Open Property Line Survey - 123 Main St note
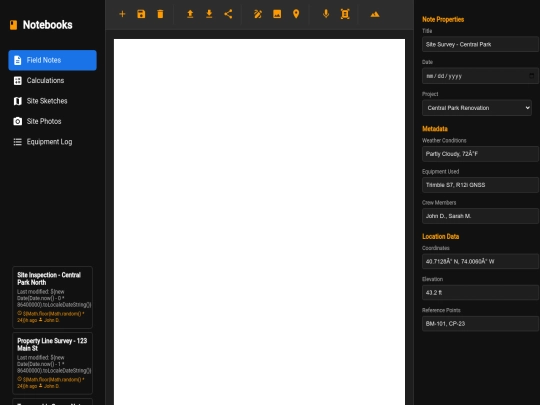Image resolution: width=540 pixels, height=405 pixels. 52,363
